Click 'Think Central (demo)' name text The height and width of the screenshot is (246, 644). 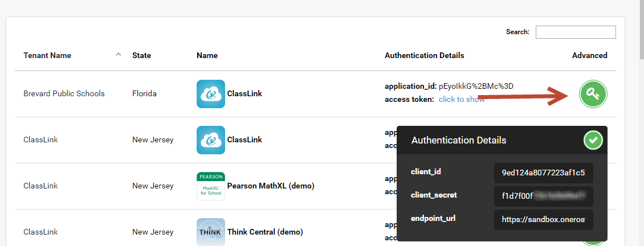click(x=265, y=232)
